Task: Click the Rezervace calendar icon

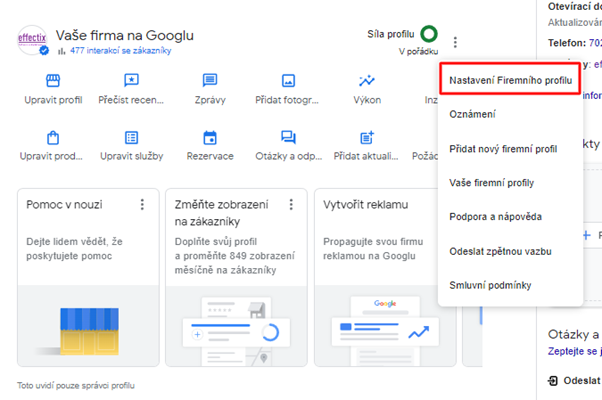Action: click(x=210, y=137)
